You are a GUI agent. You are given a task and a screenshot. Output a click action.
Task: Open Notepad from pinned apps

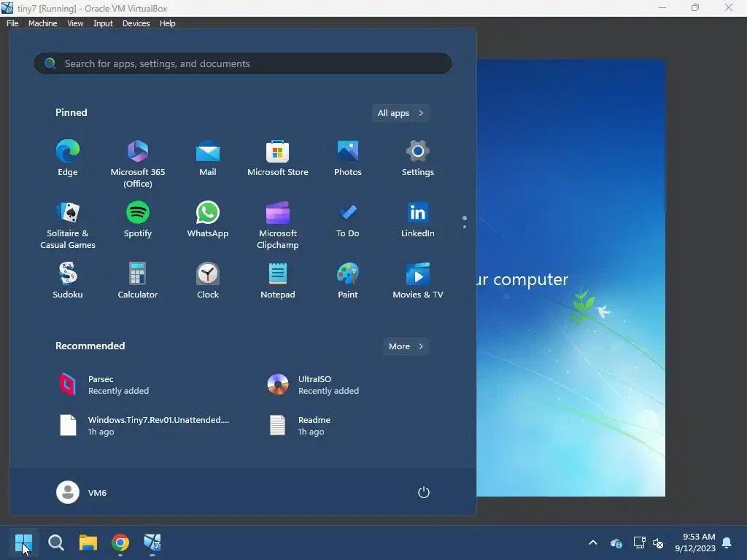[x=278, y=281]
